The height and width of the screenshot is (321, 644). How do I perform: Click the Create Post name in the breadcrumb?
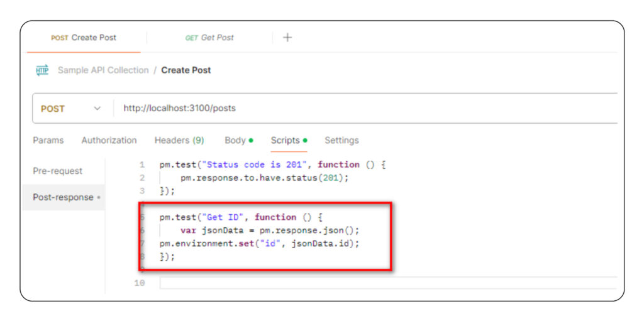(186, 70)
